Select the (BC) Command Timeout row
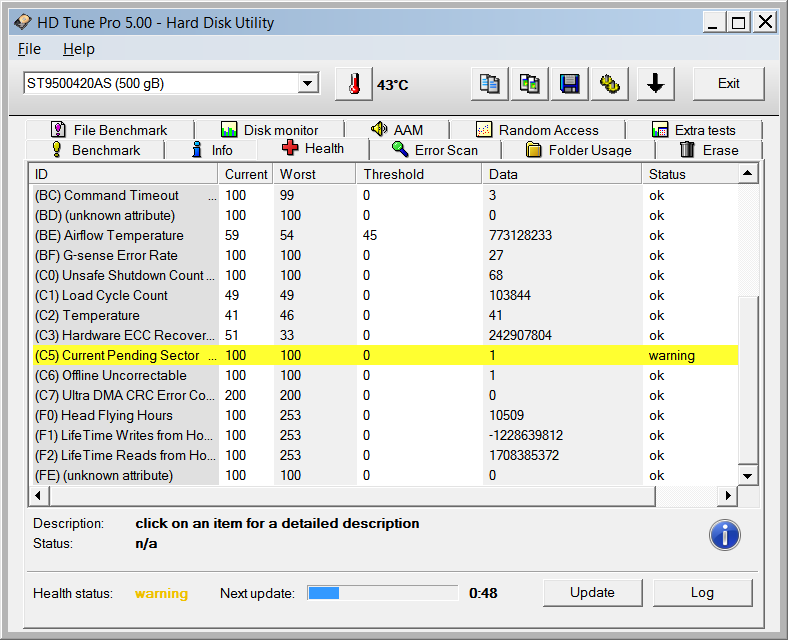Viewport: 788px width, 640px height. (385, 195)
